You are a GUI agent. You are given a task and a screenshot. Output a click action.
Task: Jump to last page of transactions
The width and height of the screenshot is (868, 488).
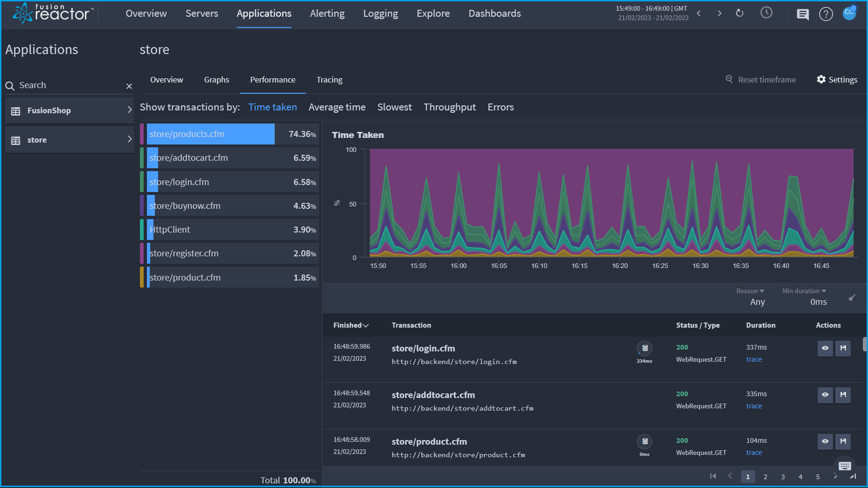pyautogui.click(x=853, y=476)
